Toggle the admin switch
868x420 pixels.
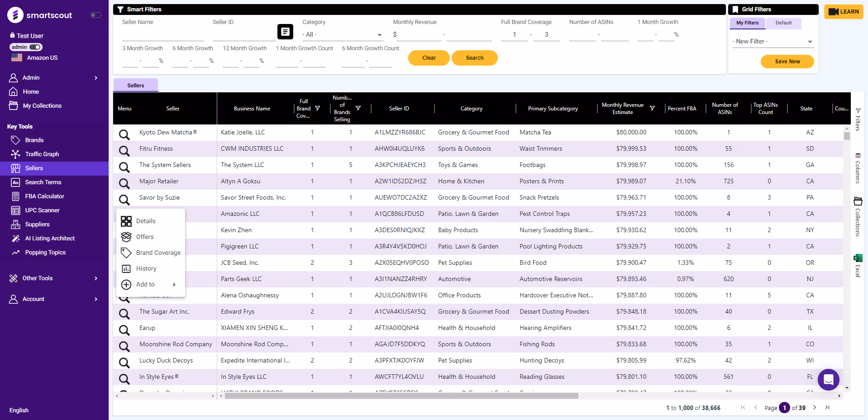(35, 47)
